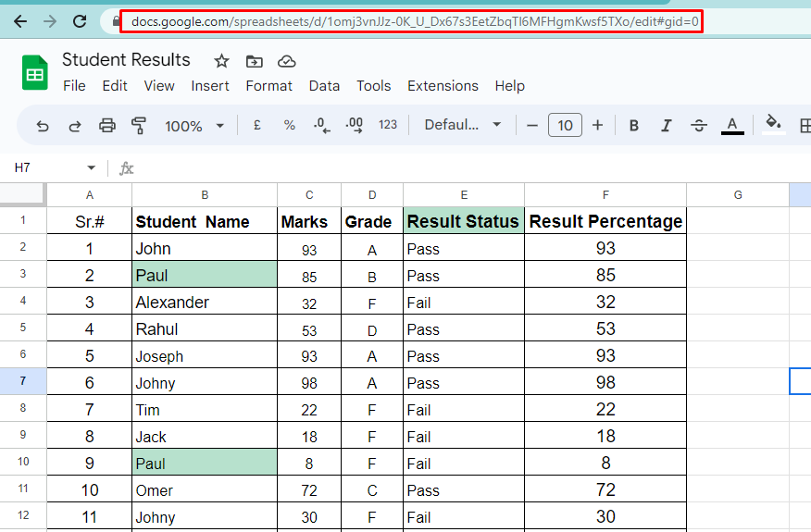Open the Default font dropdown
The width and height of the screenshot is (811, 532).
click(x=462, y=125)
